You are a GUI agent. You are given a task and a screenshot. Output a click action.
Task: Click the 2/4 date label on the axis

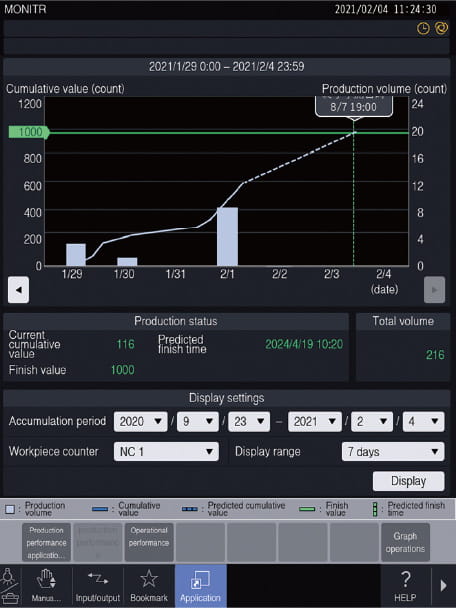[x=383, y=274]
